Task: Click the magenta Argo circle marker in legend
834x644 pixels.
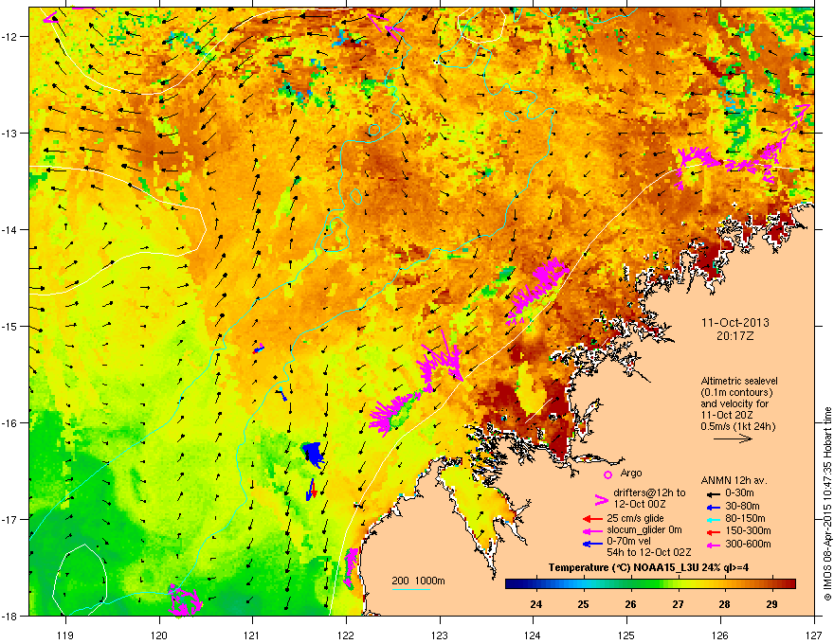Action: pos(607,474)
